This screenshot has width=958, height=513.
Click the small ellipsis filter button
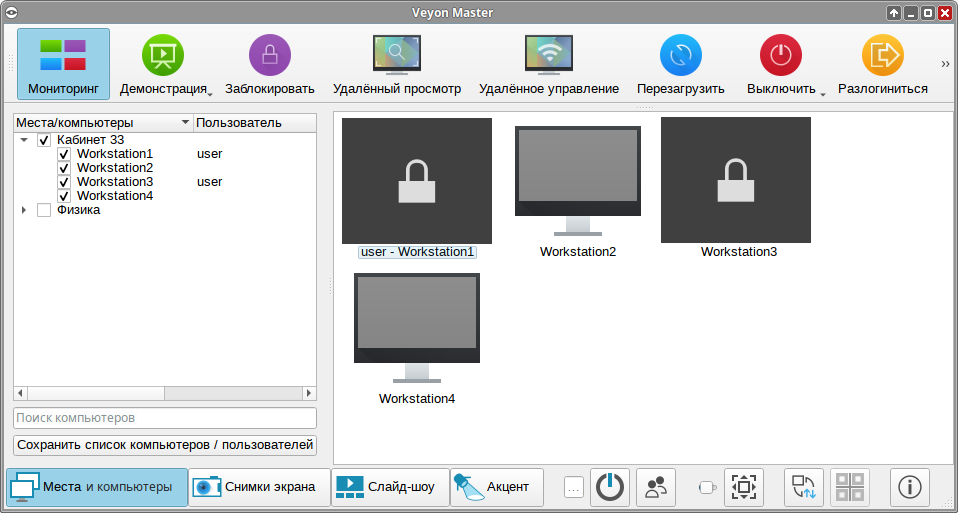click(574, 487)
